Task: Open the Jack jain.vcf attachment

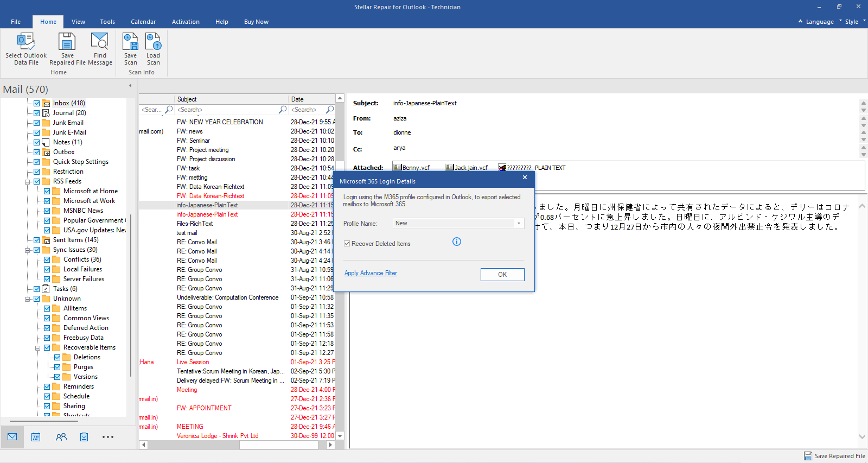Action: tap(467, 168)
